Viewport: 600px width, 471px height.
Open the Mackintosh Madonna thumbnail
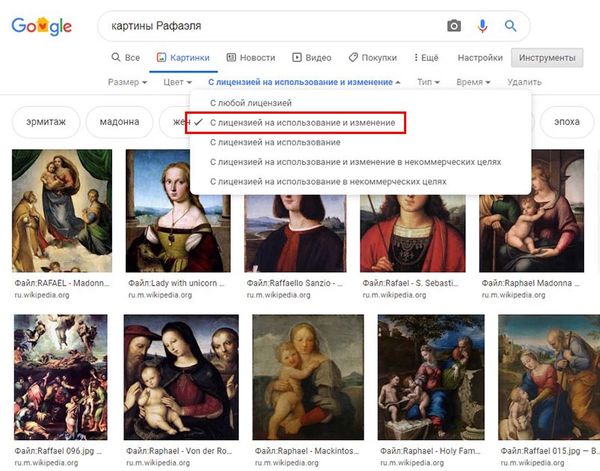point(308,377)
